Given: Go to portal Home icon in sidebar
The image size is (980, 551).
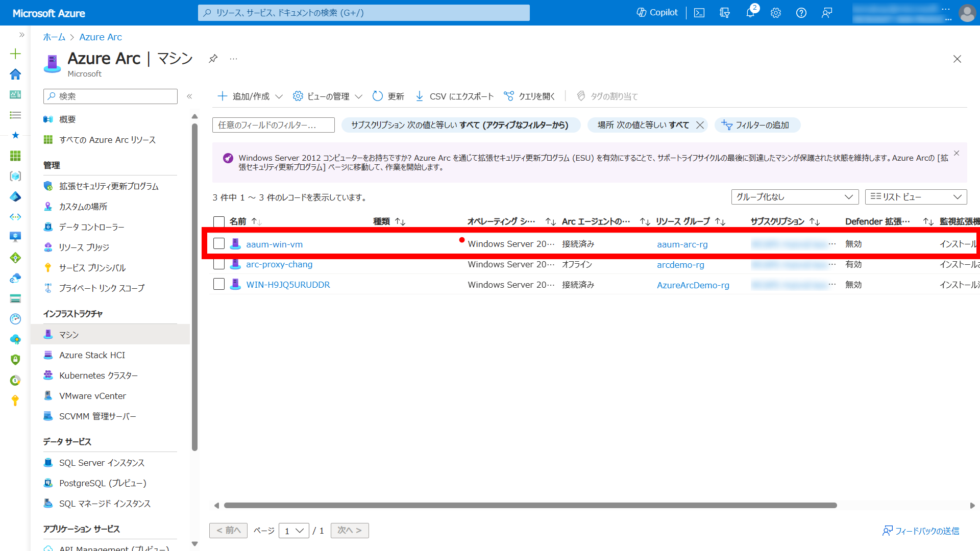Looking at the screenshot, I should [x=15, y=74].
